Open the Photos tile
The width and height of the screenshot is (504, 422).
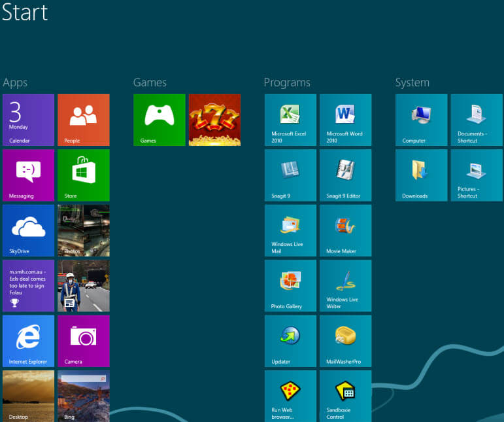click(x=84, y=230)
